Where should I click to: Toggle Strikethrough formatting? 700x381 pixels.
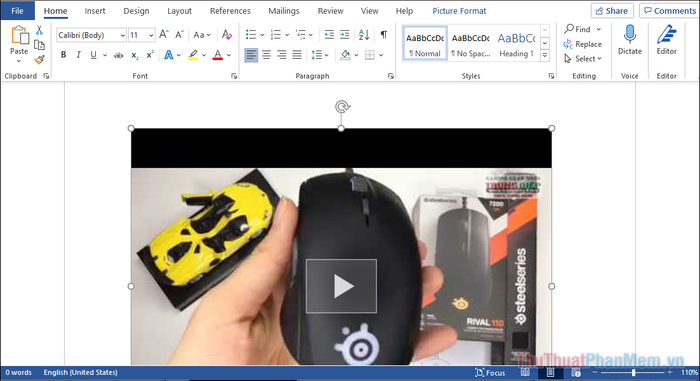118,55
